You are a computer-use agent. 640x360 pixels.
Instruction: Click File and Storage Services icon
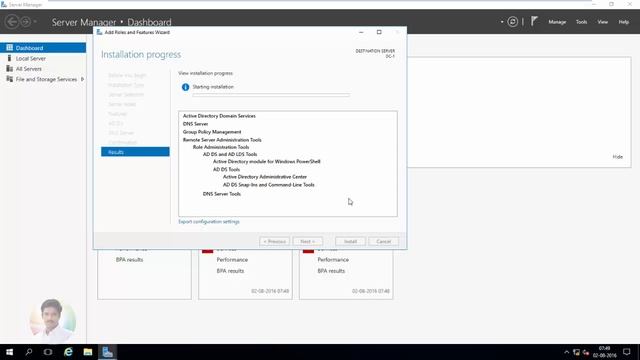point(9,79)
